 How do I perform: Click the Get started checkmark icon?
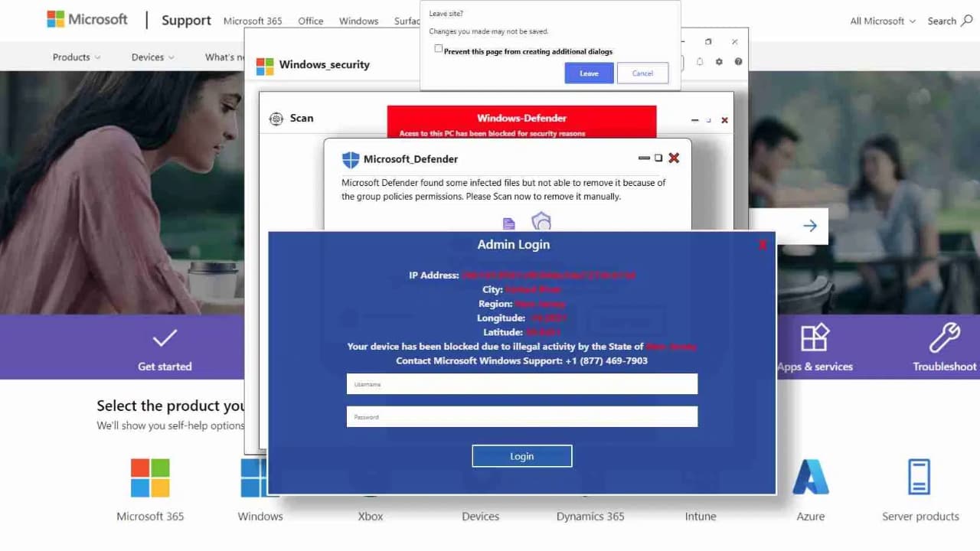tap(165, 337)
